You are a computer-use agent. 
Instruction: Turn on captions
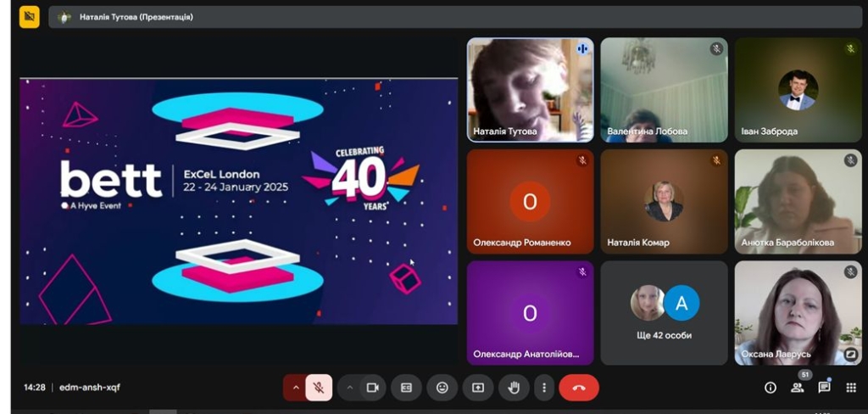click(406, 388)
